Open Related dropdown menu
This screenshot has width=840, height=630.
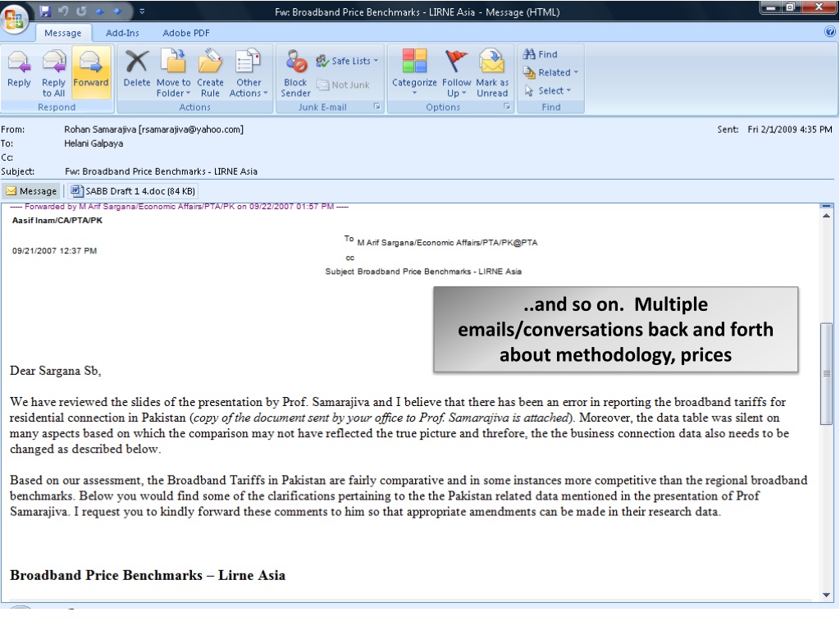point(550,72)
